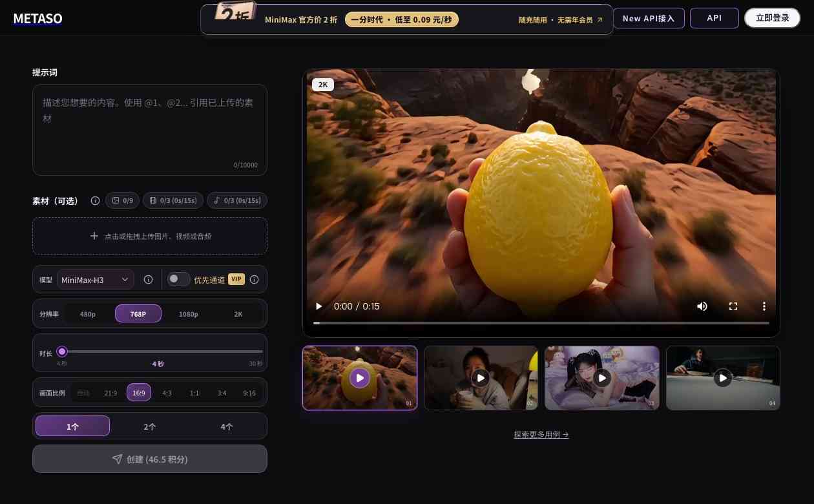Choose 4个 output count
This screenshot has width=814, height=504.
tap(227, 426)
